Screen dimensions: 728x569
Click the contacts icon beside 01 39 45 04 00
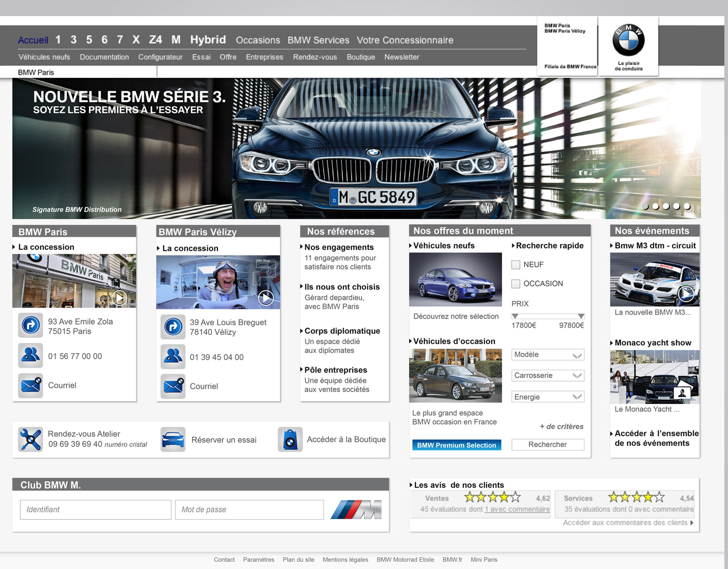click(x=173, y=357)
